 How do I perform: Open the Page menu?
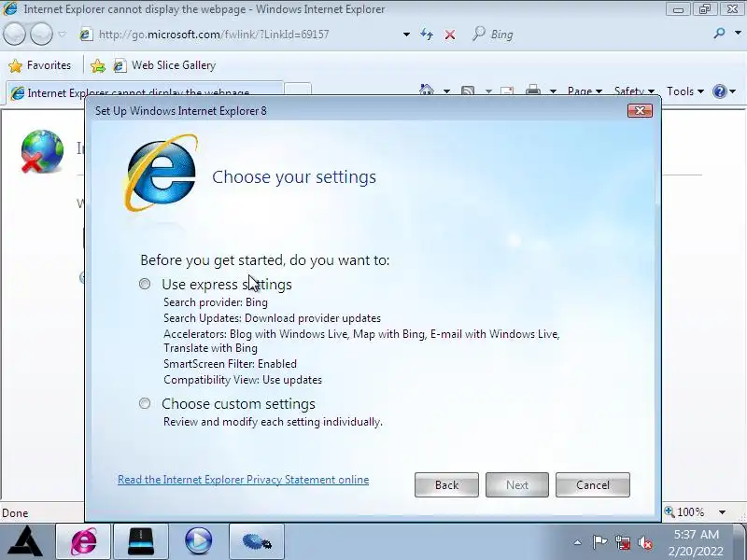585,91
